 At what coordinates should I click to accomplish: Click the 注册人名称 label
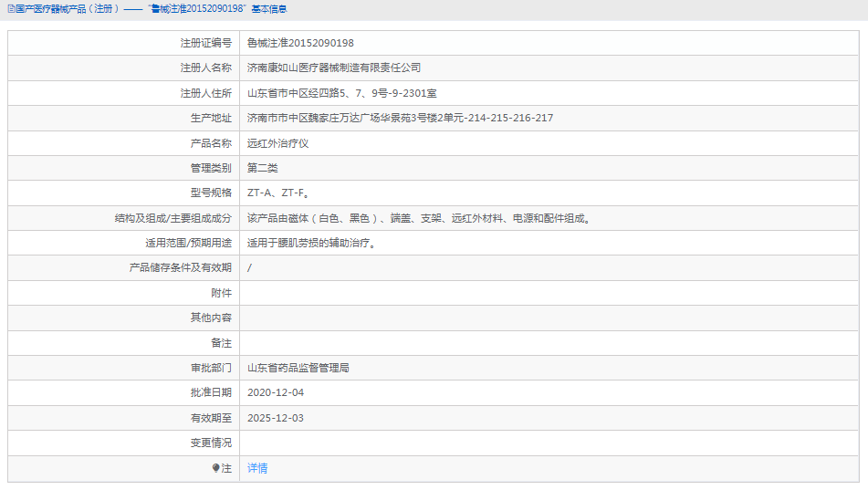[206, 68]
